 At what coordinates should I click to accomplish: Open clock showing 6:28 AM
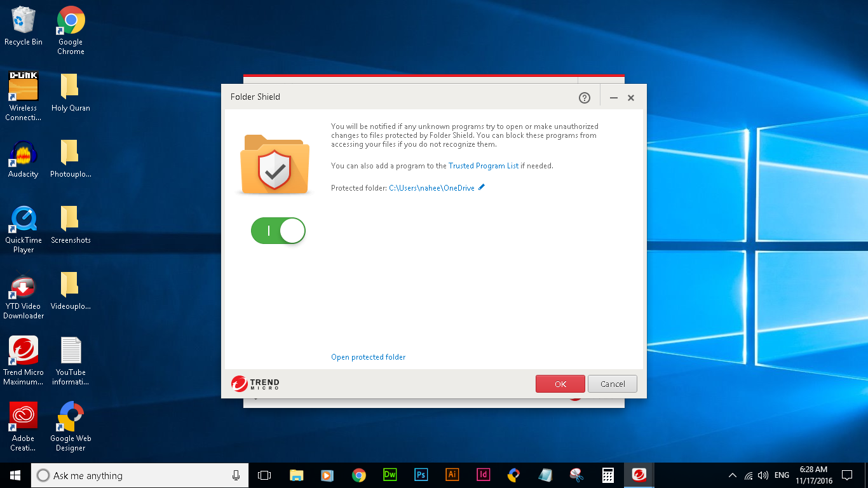813,475
